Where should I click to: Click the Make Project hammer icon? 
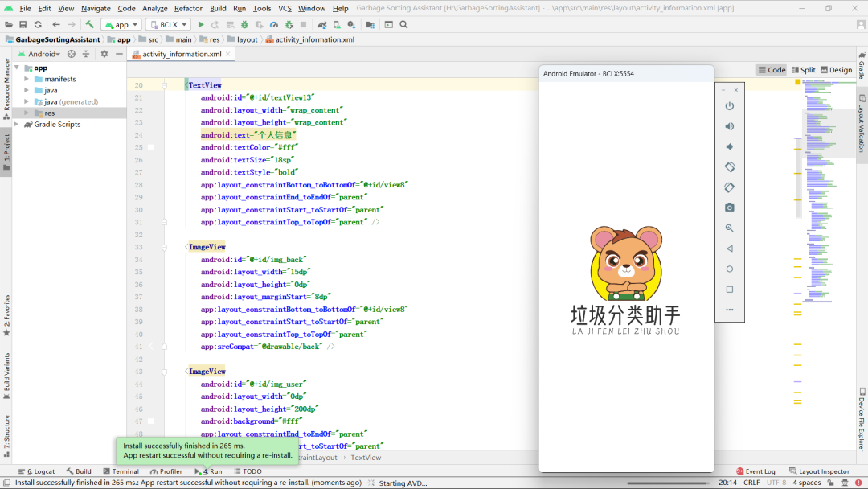coord(90,24)
